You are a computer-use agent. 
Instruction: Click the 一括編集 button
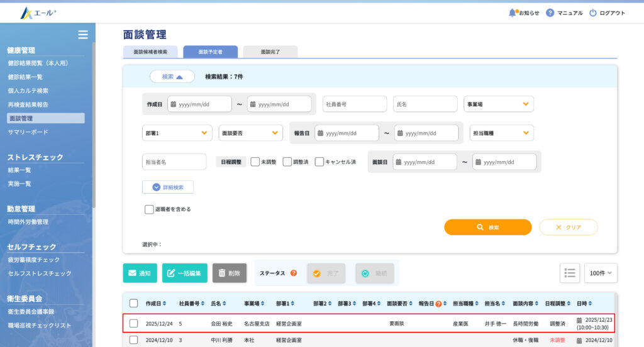[185, 273]
